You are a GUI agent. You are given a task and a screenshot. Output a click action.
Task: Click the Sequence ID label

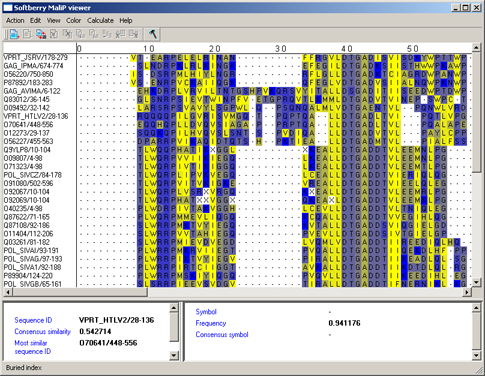(x=33, y=320)
